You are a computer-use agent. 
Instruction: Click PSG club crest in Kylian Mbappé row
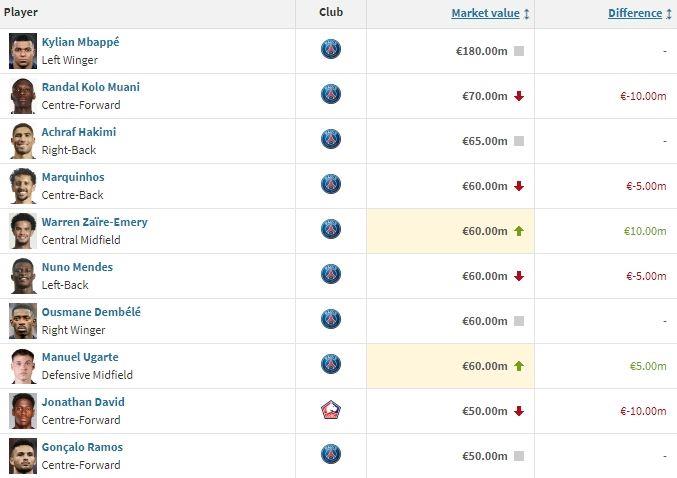[x=331, y=49]
